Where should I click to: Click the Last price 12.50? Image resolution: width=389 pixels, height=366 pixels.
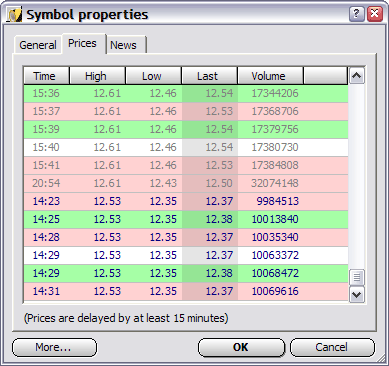(219, 183)
